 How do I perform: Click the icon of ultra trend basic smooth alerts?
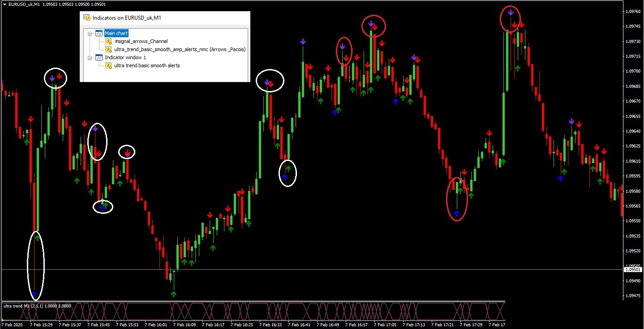pos(108,65)
